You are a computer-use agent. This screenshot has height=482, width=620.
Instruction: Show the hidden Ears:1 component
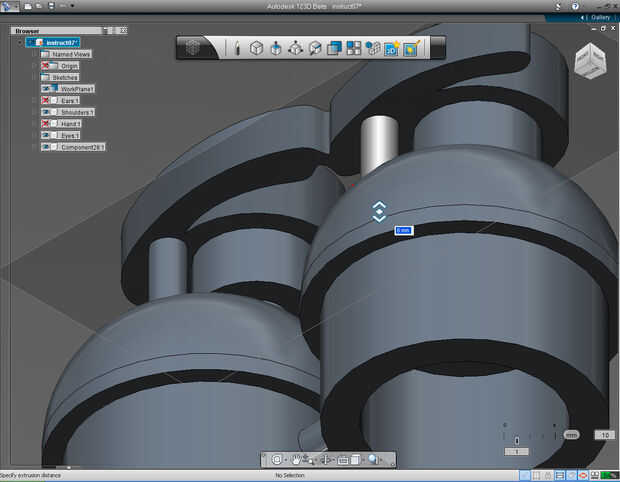coord(46,100)
